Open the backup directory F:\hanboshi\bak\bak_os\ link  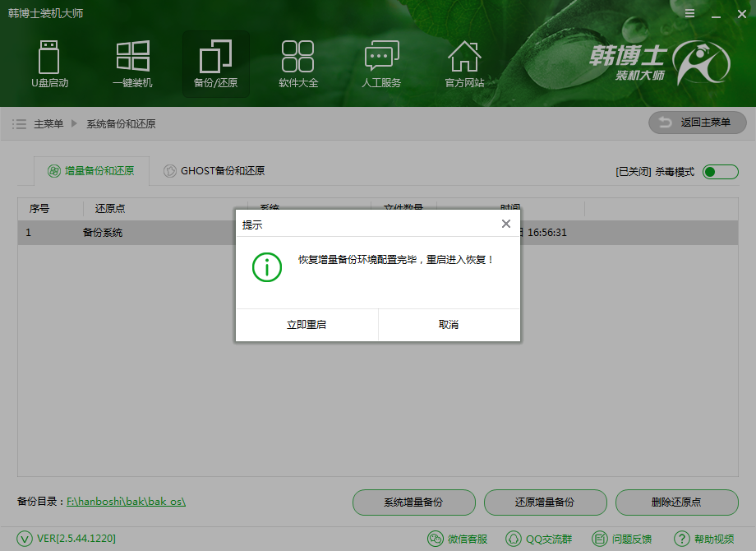127,502
